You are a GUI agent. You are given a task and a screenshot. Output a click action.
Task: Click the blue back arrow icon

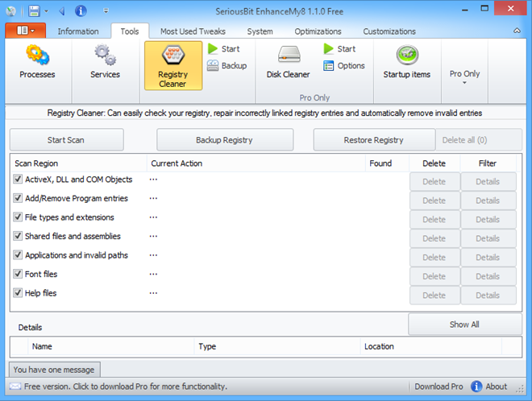click(x=62, y=11)
